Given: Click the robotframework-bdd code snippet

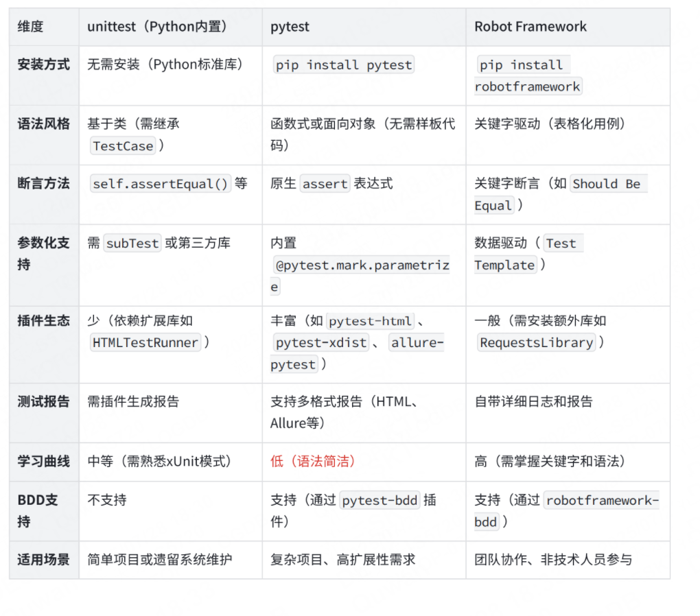Looking at the screenshot, I should click(566, 511).
